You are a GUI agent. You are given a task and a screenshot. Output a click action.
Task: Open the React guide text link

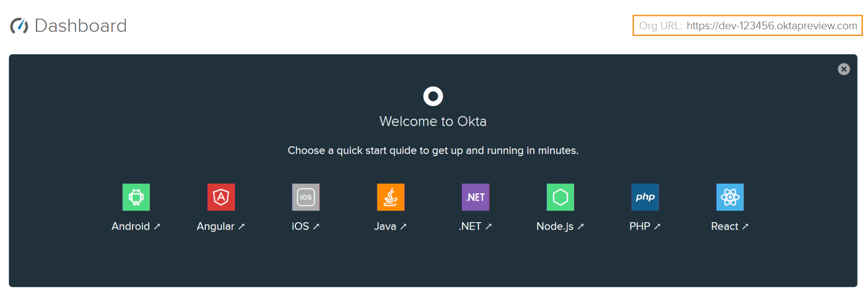729,226
